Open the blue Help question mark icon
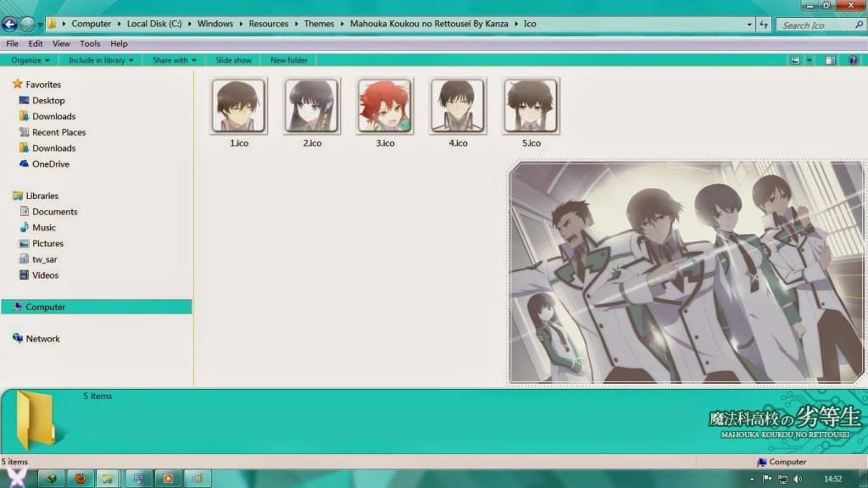The height and width of the screenshot is (488, 868). [x=853, y=60]
